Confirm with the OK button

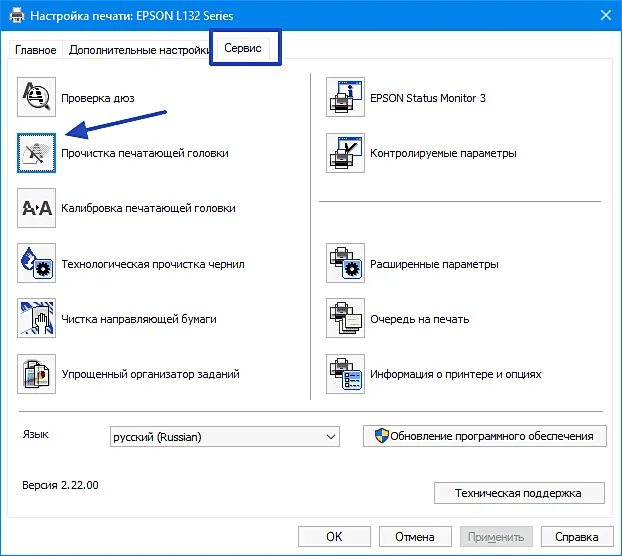point(334,537)
